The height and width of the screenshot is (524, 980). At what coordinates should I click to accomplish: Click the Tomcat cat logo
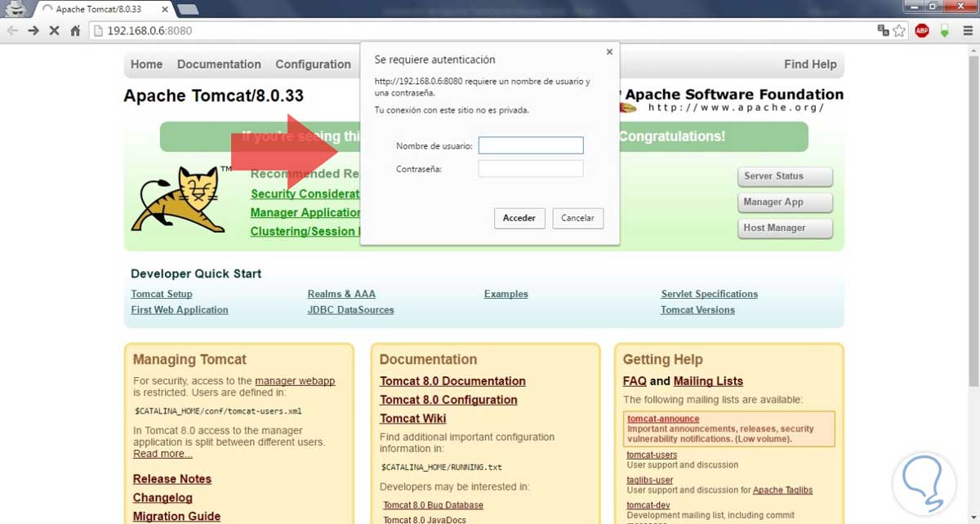pyautogui.click(x=180, y=198)
